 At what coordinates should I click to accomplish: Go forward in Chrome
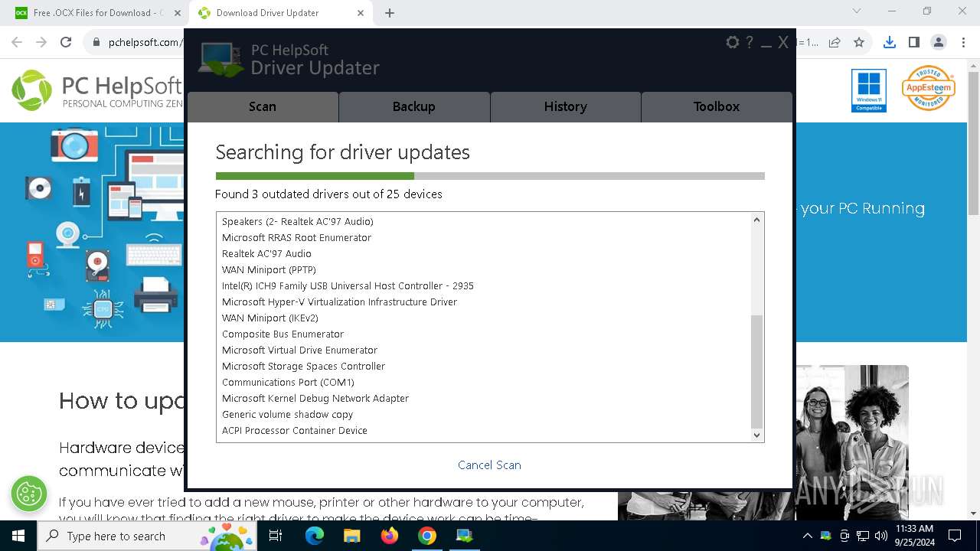tap(41, 43)
